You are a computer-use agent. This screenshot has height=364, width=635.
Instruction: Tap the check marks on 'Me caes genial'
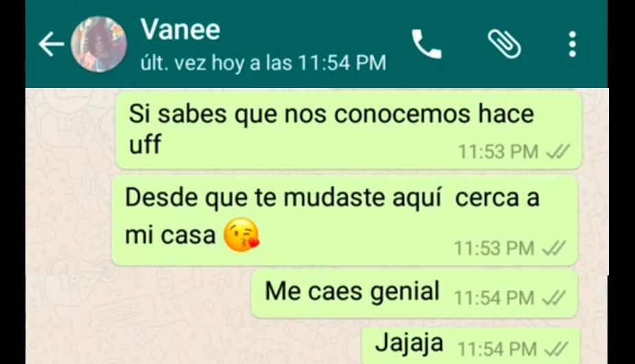pos(554,298)
